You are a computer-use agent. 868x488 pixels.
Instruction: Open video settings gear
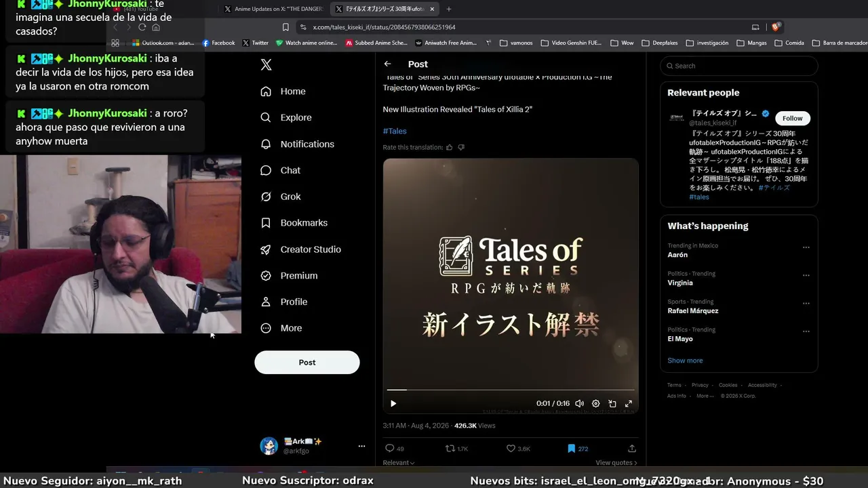point(596,403)
